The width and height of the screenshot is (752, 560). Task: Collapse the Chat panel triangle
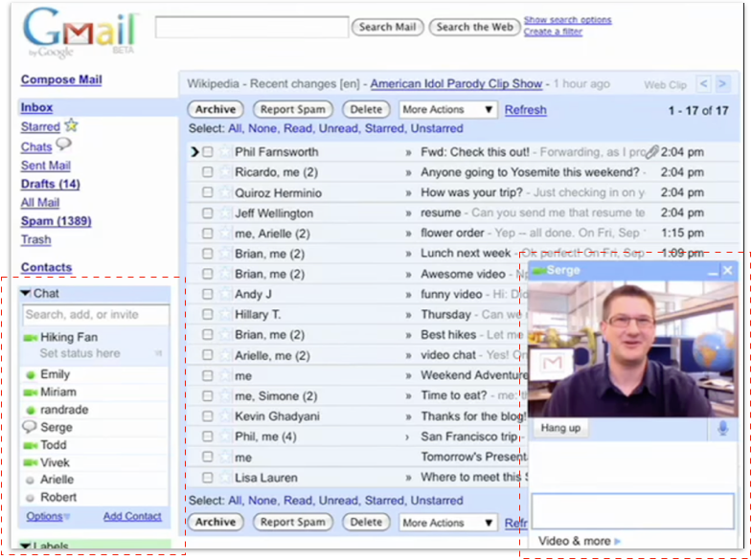tap(26, 293)
